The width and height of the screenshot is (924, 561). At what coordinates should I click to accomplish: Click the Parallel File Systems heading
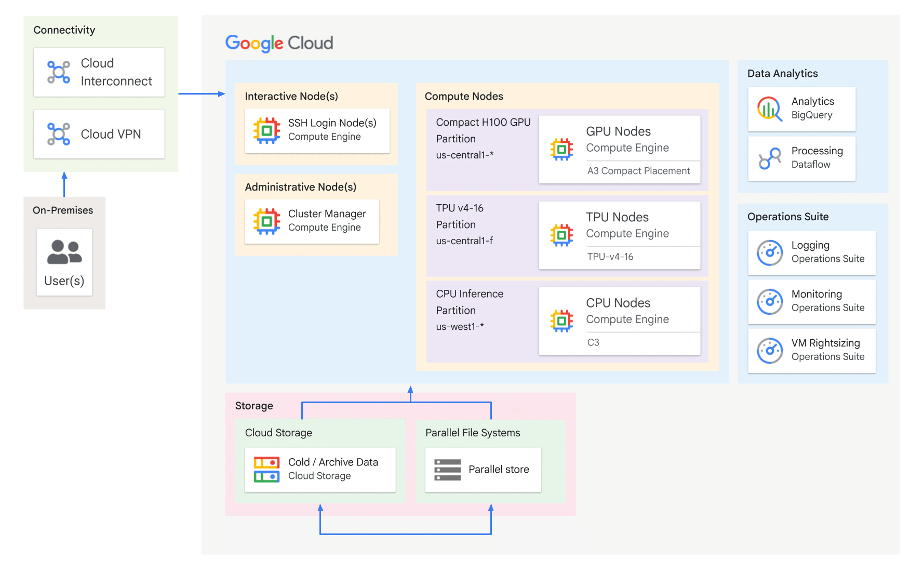click(x=473, y=433)
